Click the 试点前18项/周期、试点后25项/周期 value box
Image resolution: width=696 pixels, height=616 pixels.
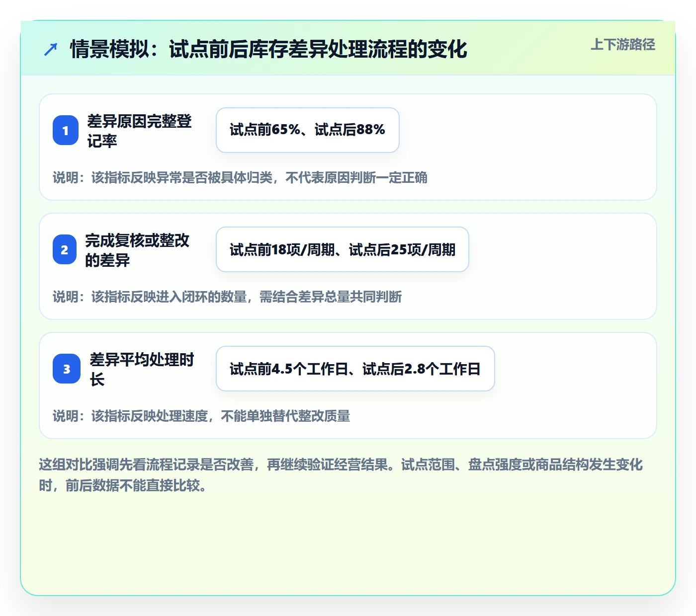[x=343, y=249]
